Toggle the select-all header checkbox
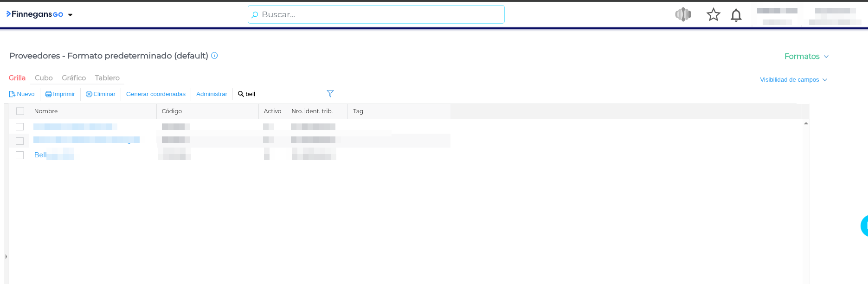This screenshot has height=284, width=868. [20, 111]
